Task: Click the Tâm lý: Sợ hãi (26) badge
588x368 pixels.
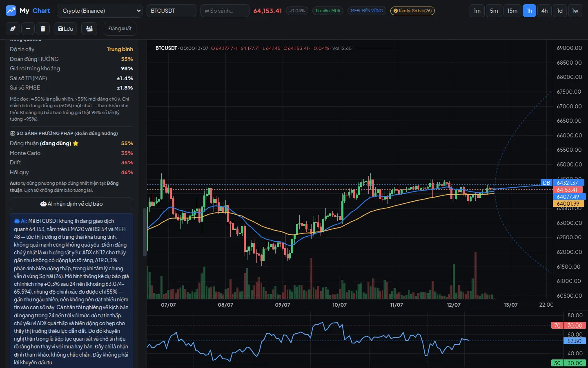Action: click(x=412, y=11)
